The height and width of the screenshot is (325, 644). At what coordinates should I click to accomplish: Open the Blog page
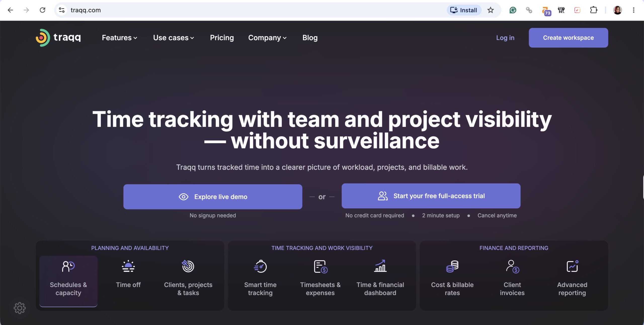[310, 38]
